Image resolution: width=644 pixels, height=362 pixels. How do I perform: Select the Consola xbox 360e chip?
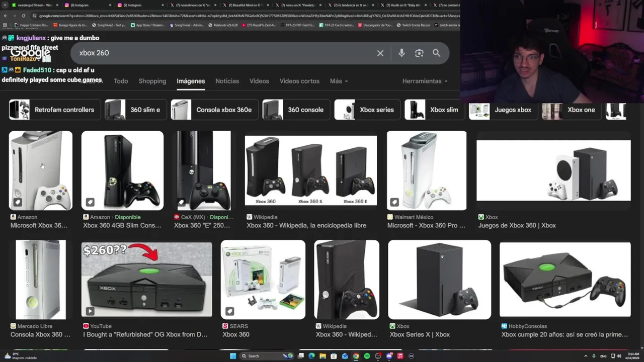pos(214,110)
